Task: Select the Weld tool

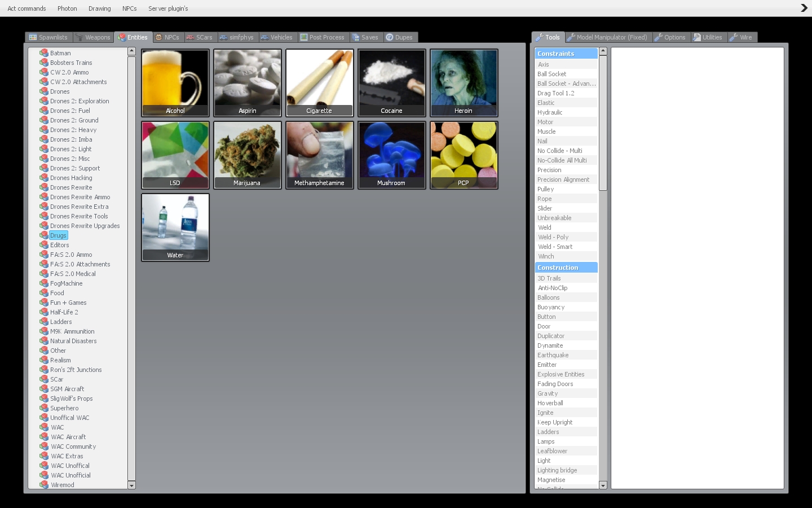Action: [x=545, y=227]
